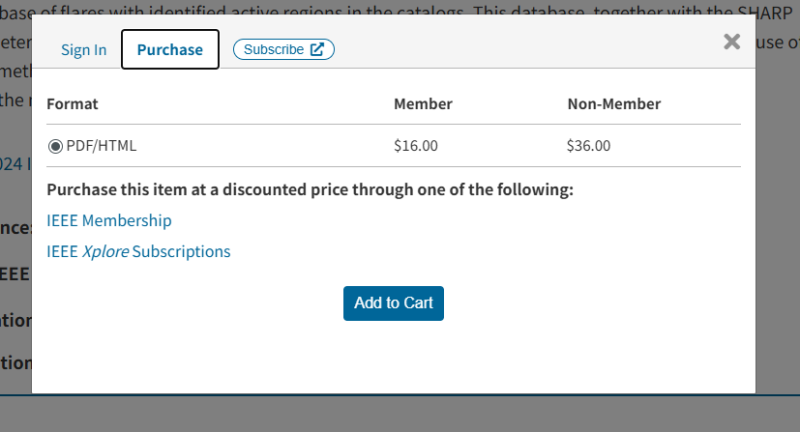Click the discounted price heading text
800x432 pixels.
coord(310,190)
